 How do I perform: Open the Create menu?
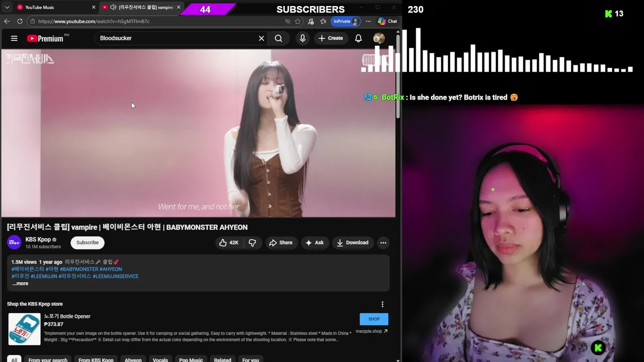(331, 38)
